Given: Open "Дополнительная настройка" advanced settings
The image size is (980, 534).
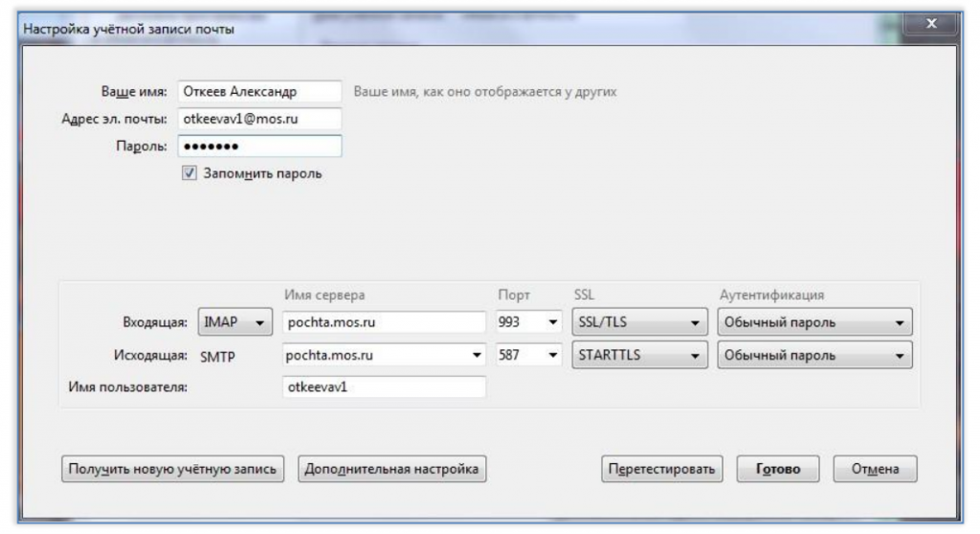Looking at the screenshot, I should pyautogui.click(x=392, y=469).
